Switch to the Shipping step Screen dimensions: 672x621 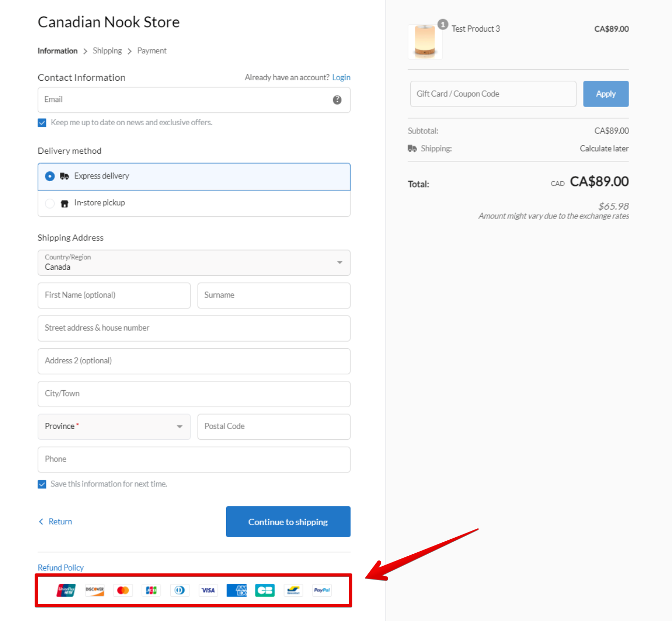click(107, 51)
